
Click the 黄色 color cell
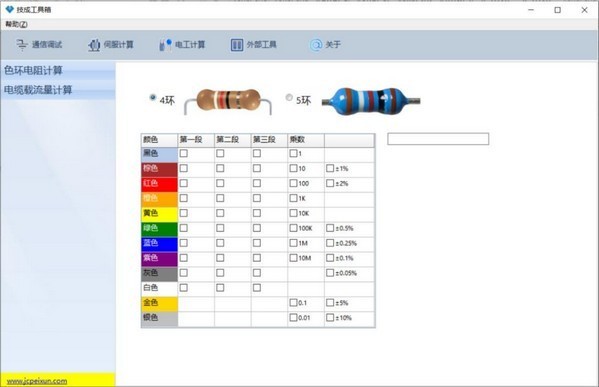coord(160,214)
